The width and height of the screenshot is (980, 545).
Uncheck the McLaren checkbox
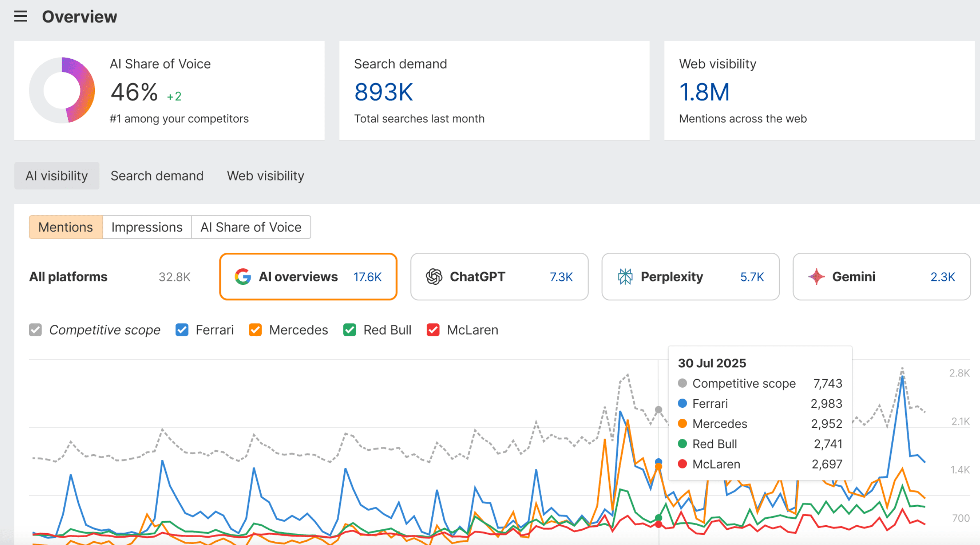433,330
